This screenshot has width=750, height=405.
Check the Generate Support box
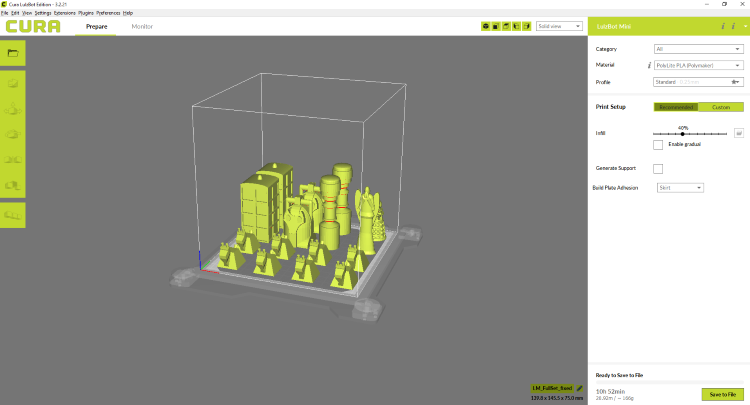(658, 168)
